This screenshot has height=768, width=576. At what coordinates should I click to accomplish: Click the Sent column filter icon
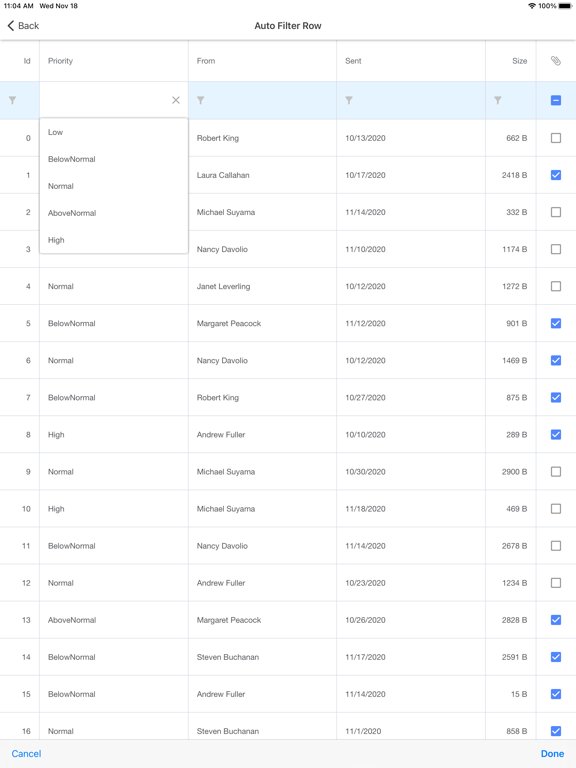349,100
